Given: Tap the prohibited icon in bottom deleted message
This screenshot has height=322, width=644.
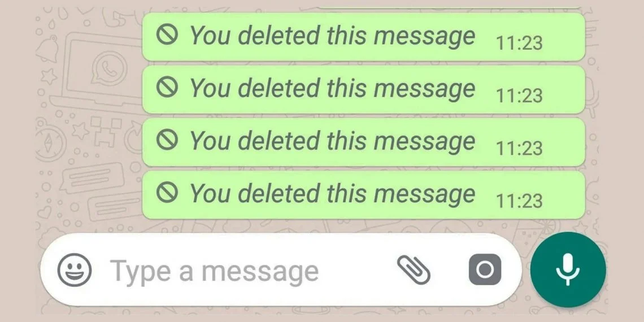Looking at the screenshot, I should point(167,192).
